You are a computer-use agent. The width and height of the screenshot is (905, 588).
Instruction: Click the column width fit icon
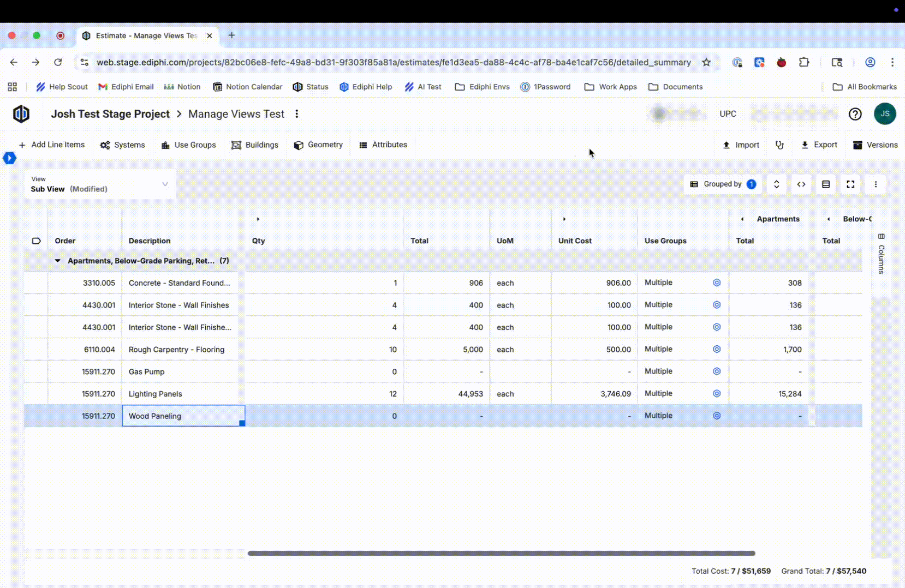[801, 184]
